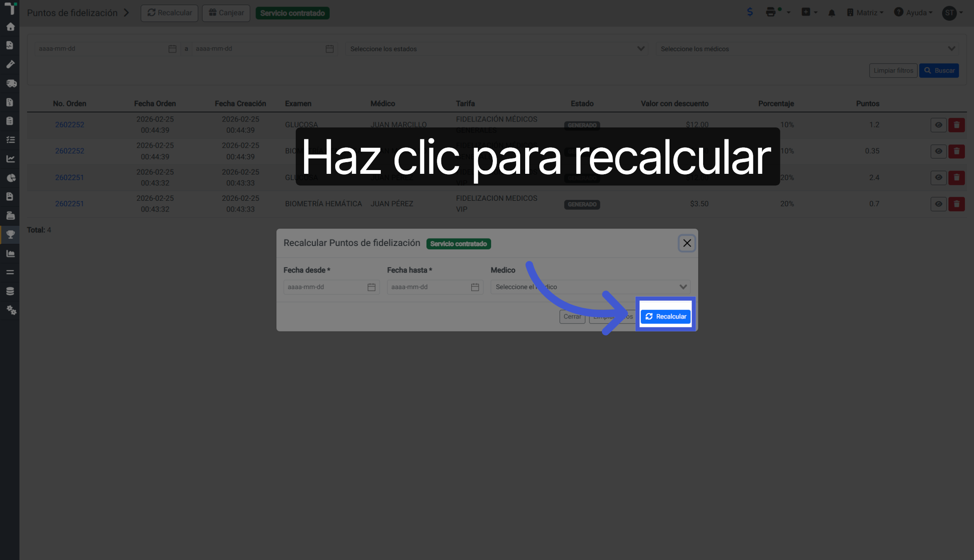Open the line chart sidebar icon

pyautogui.click(x=10, y=159)
